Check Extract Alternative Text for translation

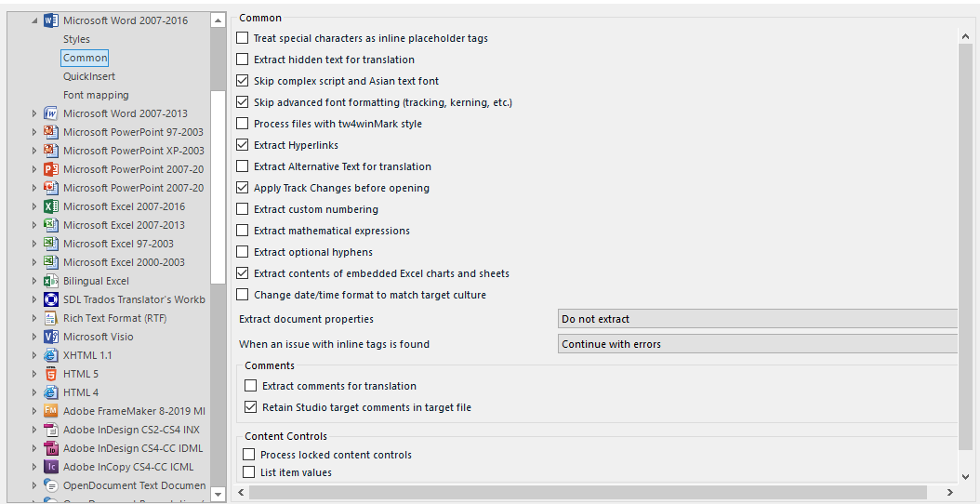point(242,166)
